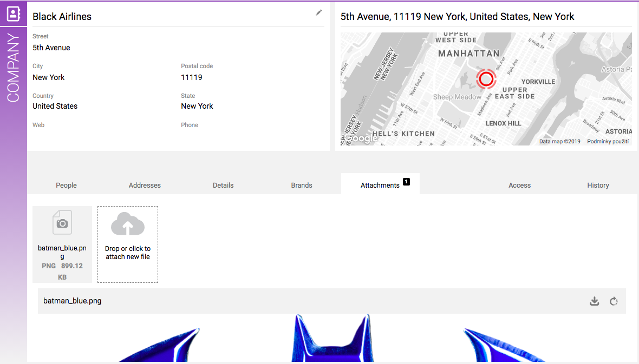Click the vertical COMPANY sidebar label
This screenshot has height=364, width=639.
click(x=13, y=68)
